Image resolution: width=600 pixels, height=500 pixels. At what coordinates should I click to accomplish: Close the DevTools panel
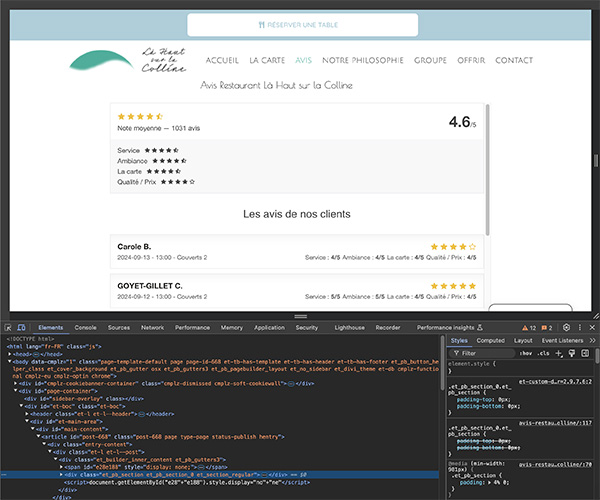point(592,327)
